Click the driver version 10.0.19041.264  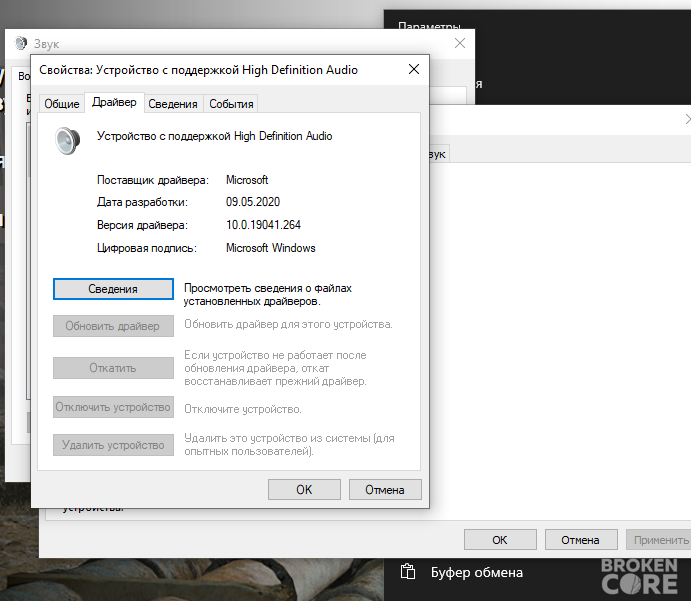click(x=263, y=225)
